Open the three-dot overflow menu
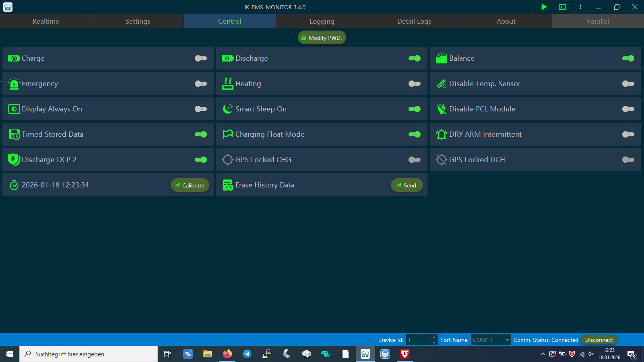The height and width of the screenshot is (362, 644). click(x=580, y=7)
